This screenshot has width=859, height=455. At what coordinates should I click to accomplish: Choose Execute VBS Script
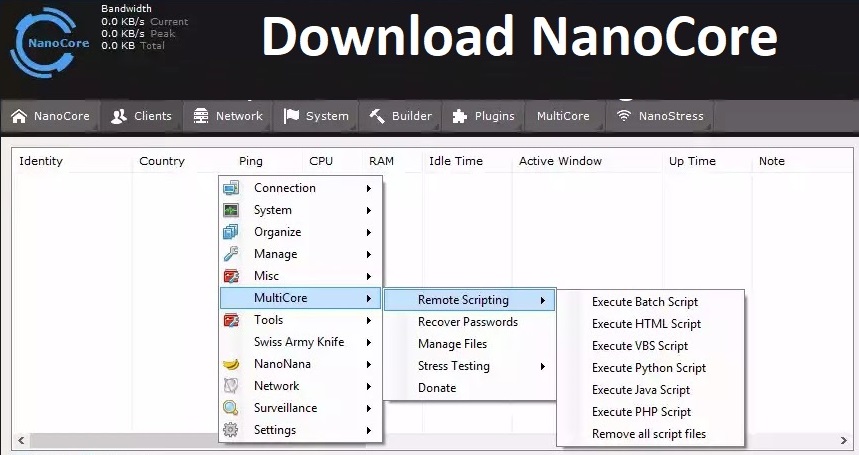pos(650,345)
